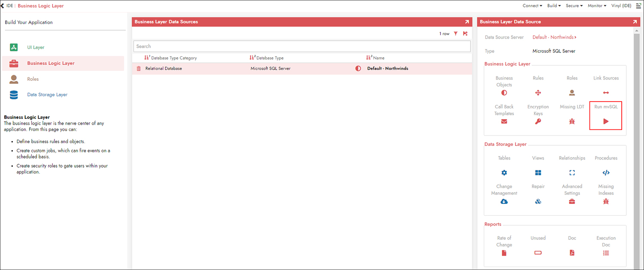Select the filter icon above the data grid
The image size is (644, 270).
(456, 34)
